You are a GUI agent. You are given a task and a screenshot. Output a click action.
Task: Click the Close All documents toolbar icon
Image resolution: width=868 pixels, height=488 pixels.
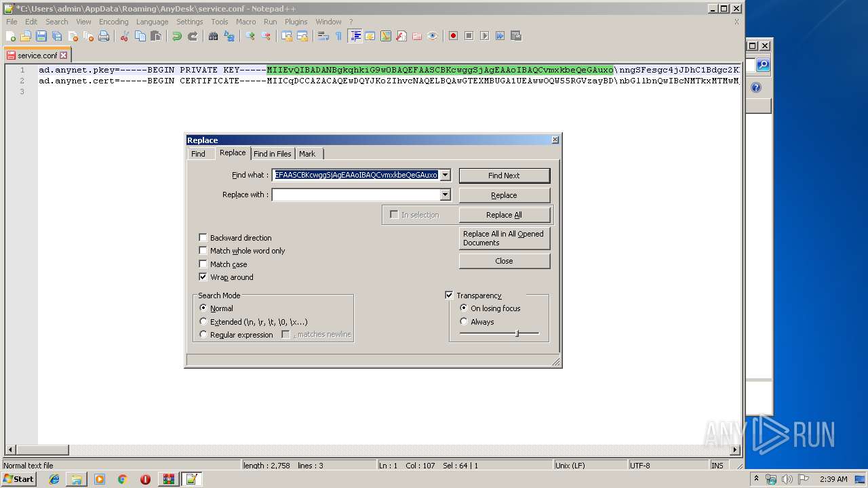tap(88, 36)
